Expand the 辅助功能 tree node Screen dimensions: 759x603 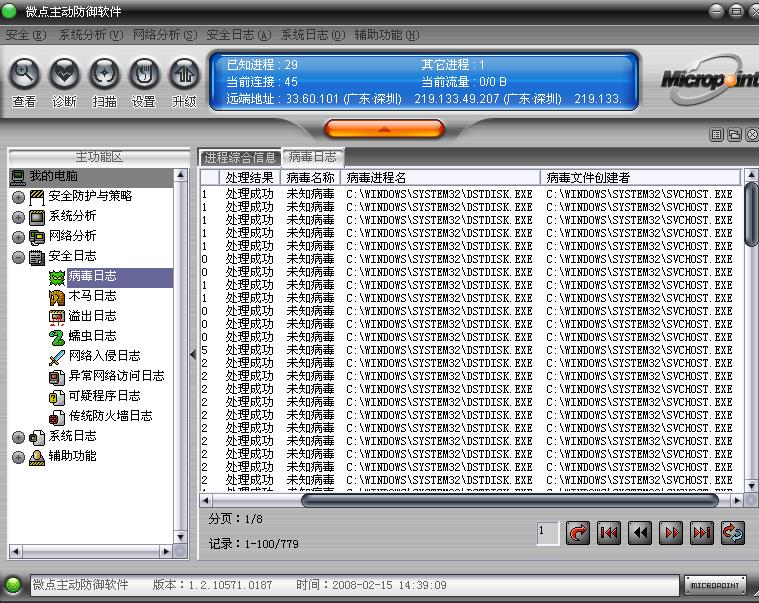pos(18,457)
